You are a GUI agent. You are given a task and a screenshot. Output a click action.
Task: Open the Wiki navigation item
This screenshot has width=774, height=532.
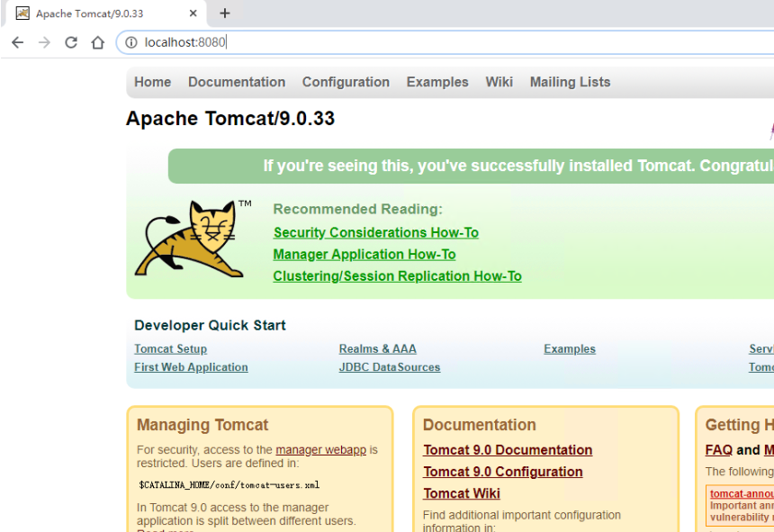point(499,82)
